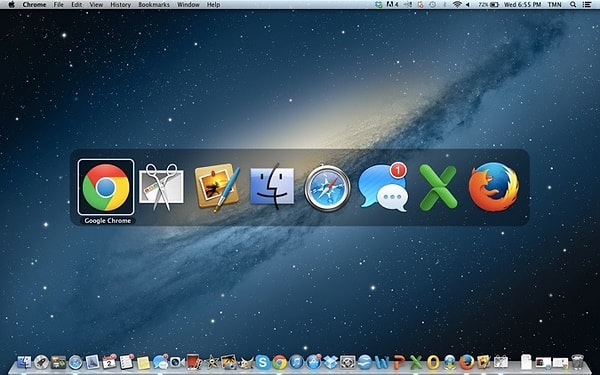Open the Apple menu

click(x=11, y=5)
